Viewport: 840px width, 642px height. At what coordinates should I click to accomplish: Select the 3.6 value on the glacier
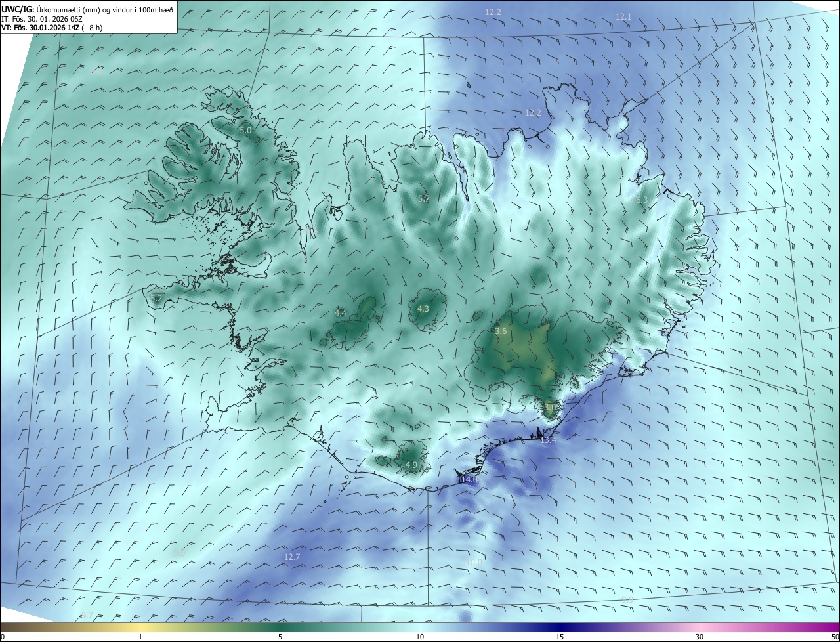click(501, 332)
